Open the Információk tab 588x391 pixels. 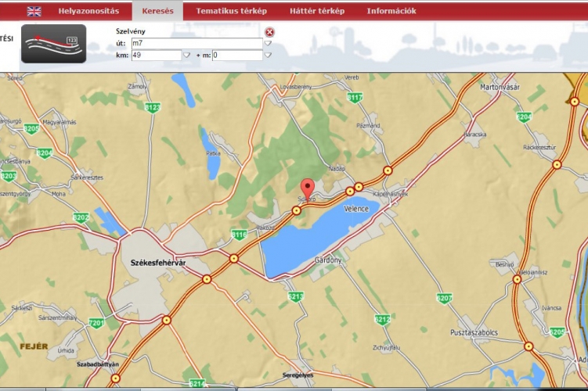pyautogui.click(x=391, y=11)
